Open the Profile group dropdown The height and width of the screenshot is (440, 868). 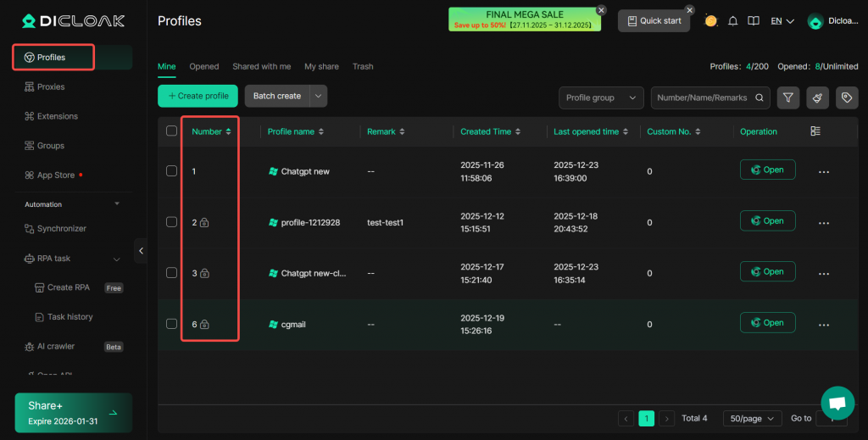pos(601,97)
